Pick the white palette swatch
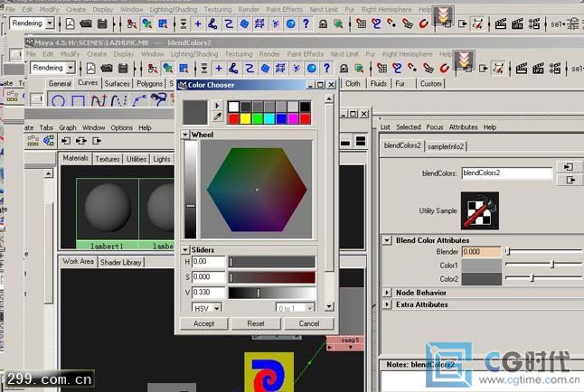The height and width of the screenshot is (392, 584). point(233,107)
